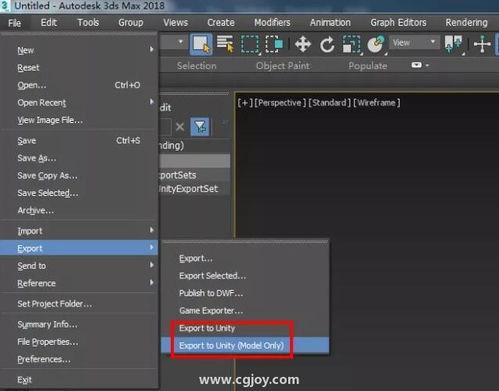Choose Reset from the File menu

point(79,68)
